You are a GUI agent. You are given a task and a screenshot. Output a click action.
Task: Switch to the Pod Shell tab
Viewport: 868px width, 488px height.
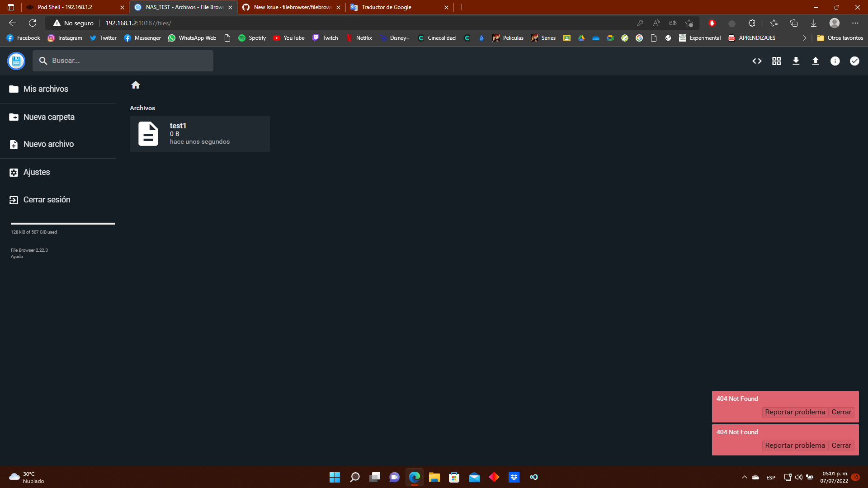[66, 7]
